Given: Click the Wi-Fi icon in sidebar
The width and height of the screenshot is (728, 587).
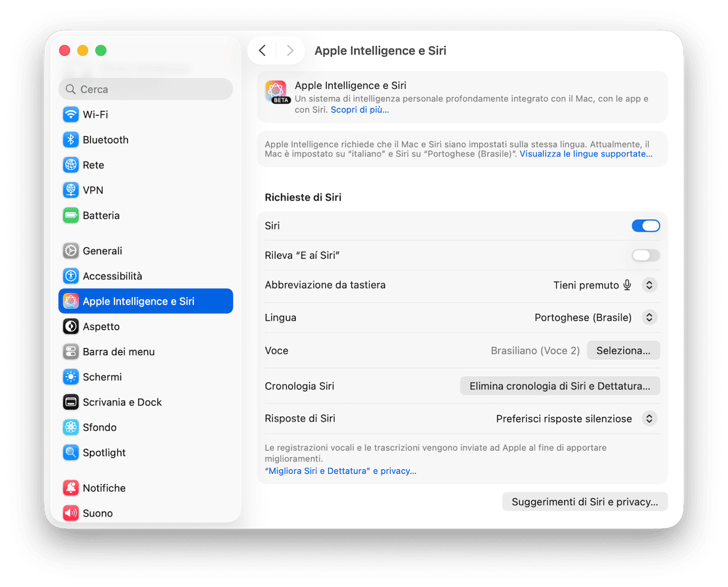Looking at the screenshot, I should click(x=71, y=114).
